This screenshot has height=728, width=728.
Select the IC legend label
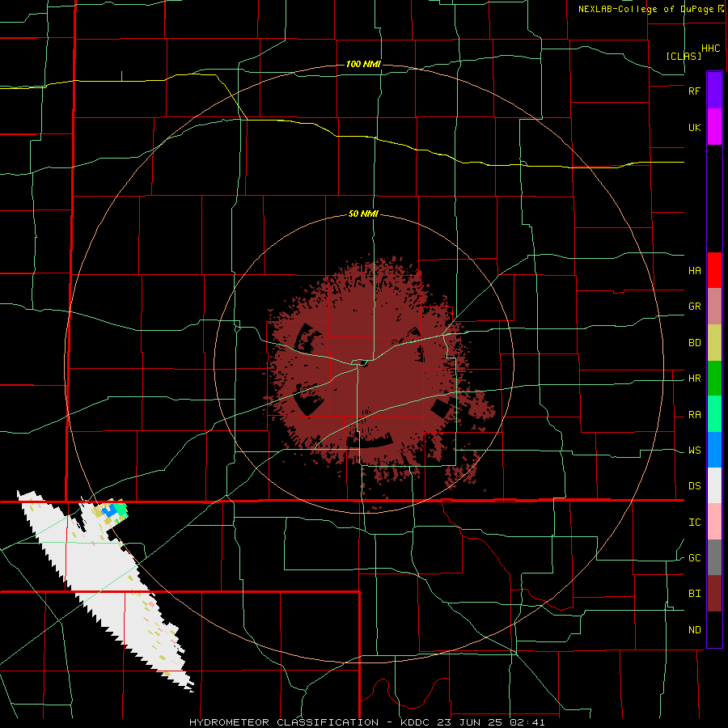[694, 523]
